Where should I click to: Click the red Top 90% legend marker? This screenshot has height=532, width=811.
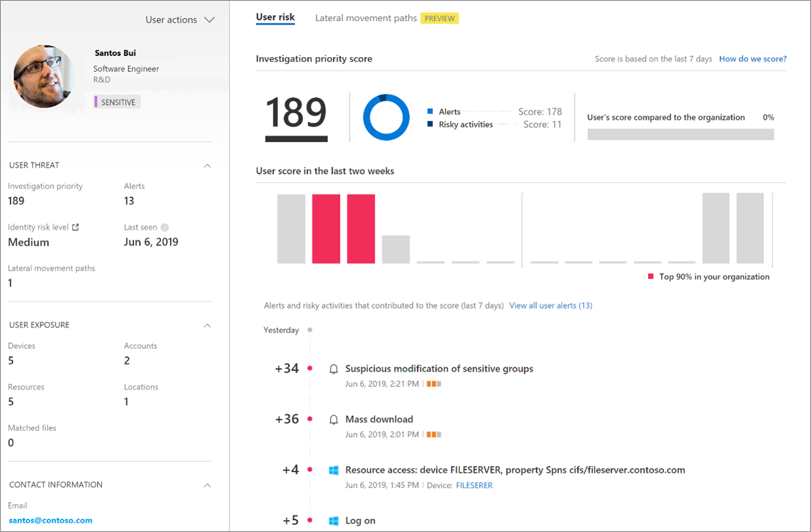pyautogui.click(x=651, y=277)
